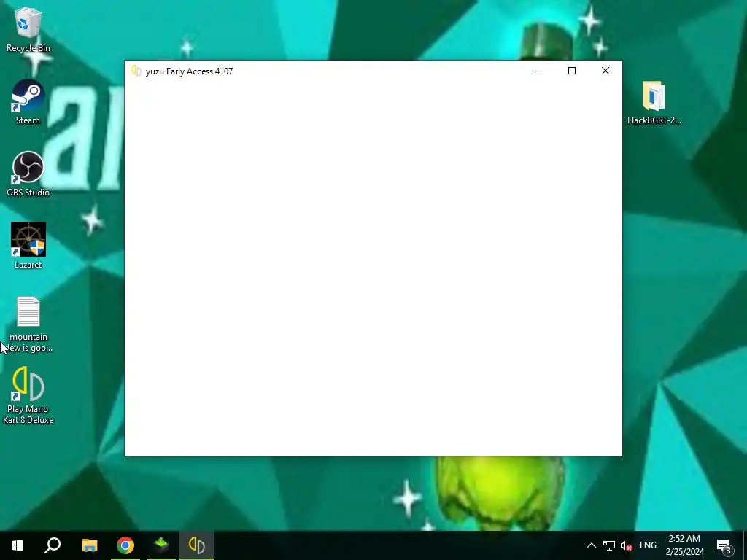Maximize the yuzu Early Access window

pos(572,71)
